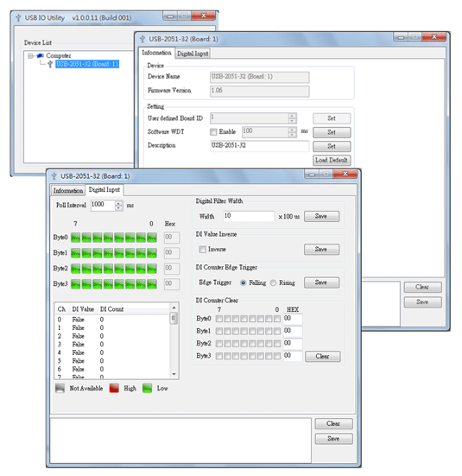Viewport: 462px width, 476px height.
Task: Select Falling edge trigger
Action: tap(243, 283)
